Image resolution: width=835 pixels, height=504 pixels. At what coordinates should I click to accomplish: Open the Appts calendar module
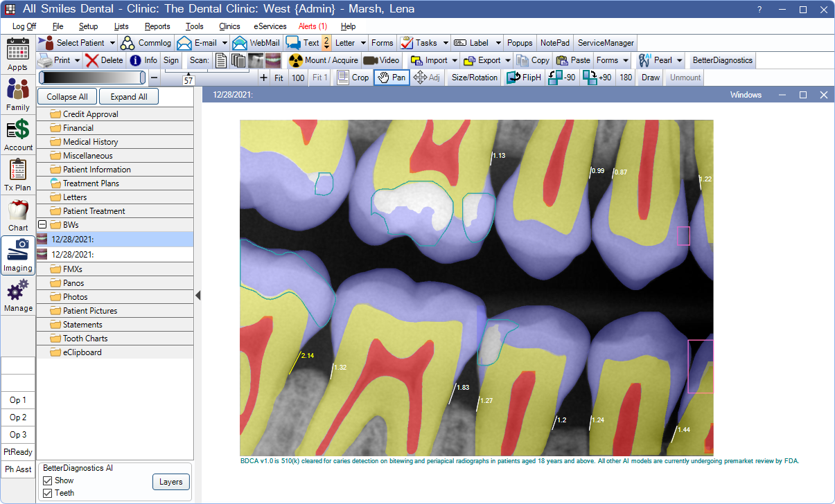18,55
